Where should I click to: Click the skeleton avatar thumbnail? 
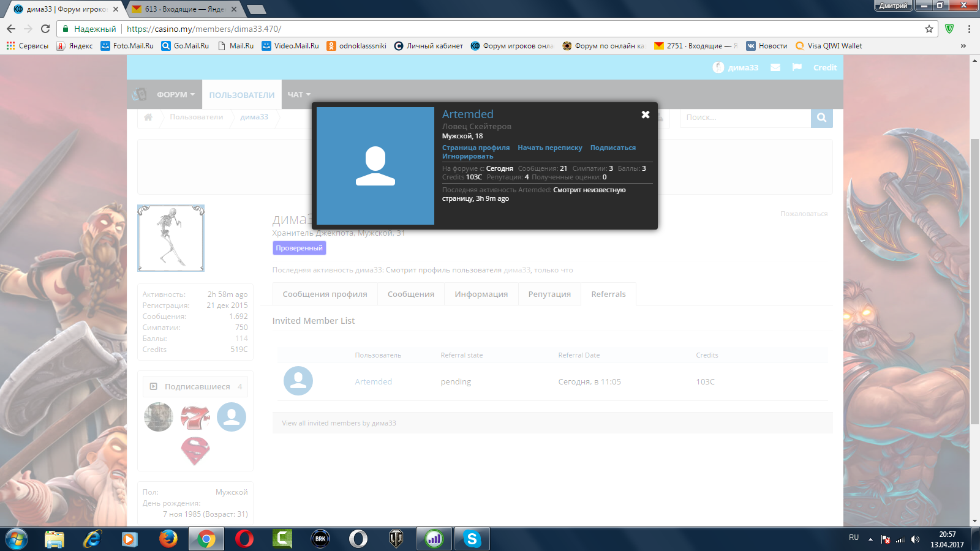click(x=171, y=238)
